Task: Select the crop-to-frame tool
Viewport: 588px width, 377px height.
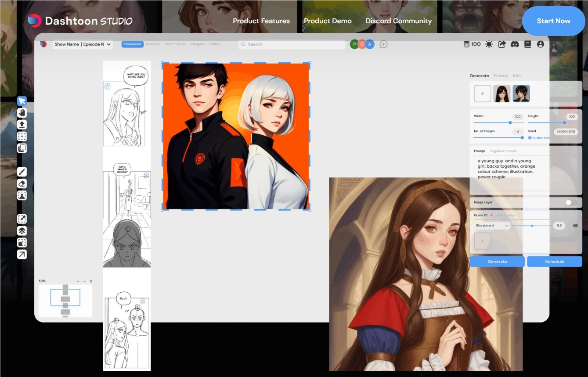Action: point(22,243)
